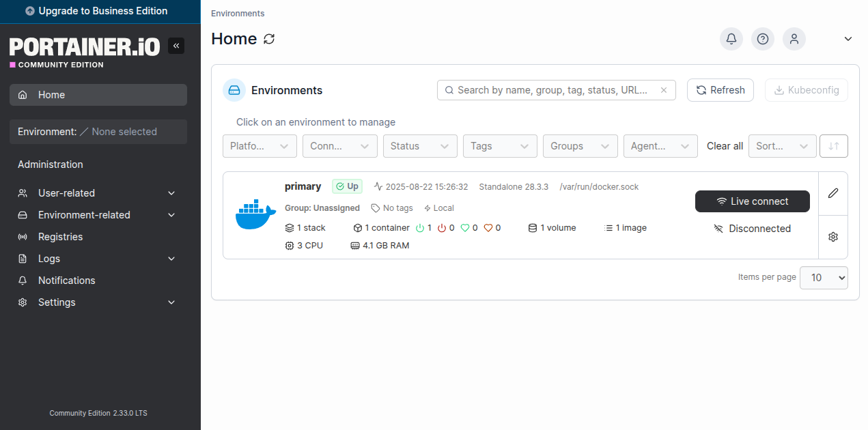Click the Environments breadcrumb

[x=238, y=14]
